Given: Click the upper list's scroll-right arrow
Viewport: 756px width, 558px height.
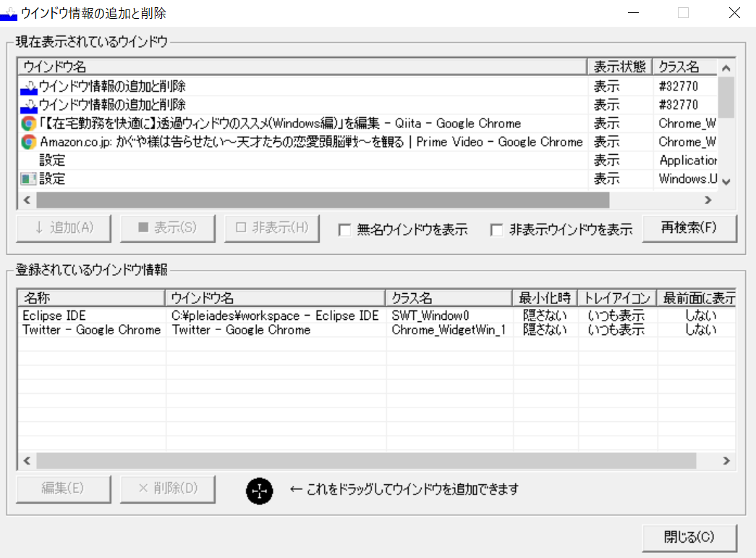Looking at the screenshot, I should [708, 200].
